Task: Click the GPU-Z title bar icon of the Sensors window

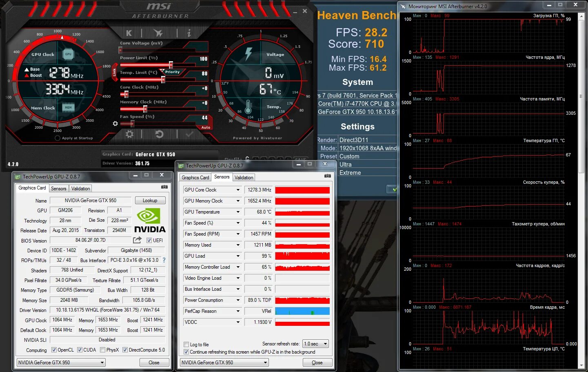Action: click(x=181, y=166)
